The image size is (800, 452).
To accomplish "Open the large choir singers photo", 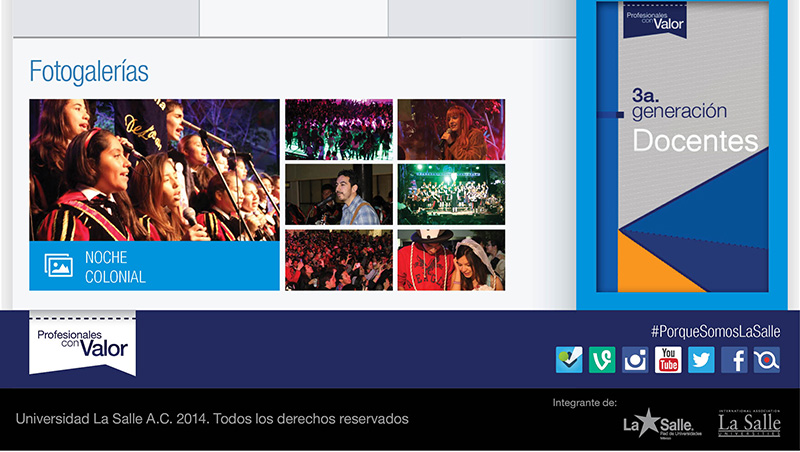I will tap(154, 169).
